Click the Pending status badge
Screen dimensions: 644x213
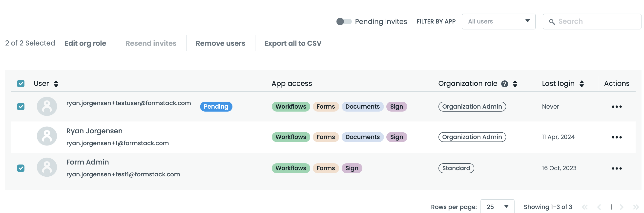pyautogui.click(x=216, y=107)
